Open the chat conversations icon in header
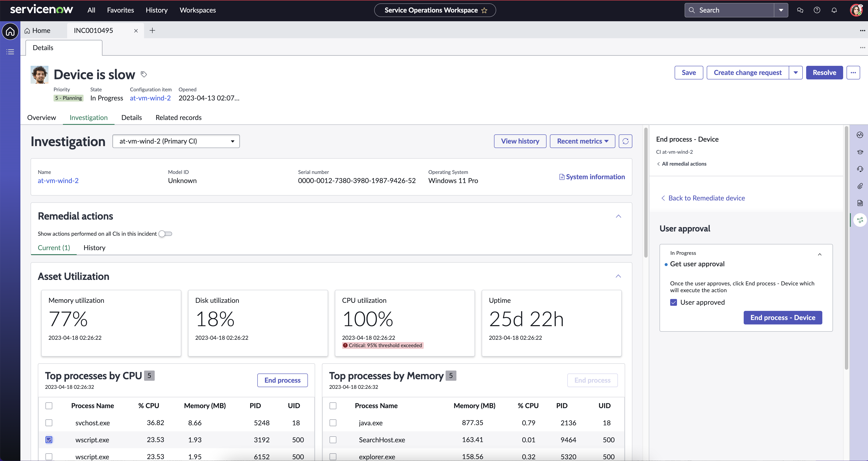Image resolution: width=868 pixels, height=461 pixels. (x=800, y=10)
